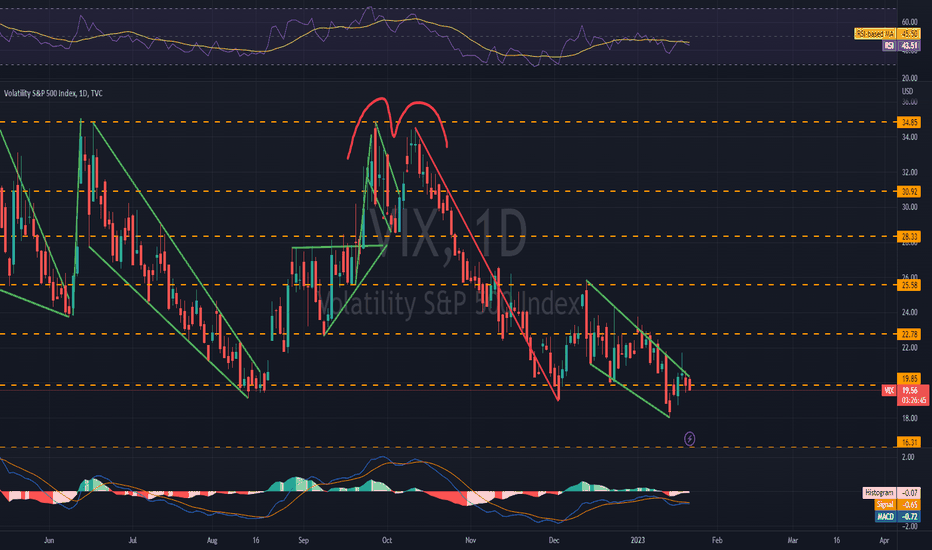Click the -2.00 tick on MACD scale
This screenshot has height=550, width=932.
(908, 526)
